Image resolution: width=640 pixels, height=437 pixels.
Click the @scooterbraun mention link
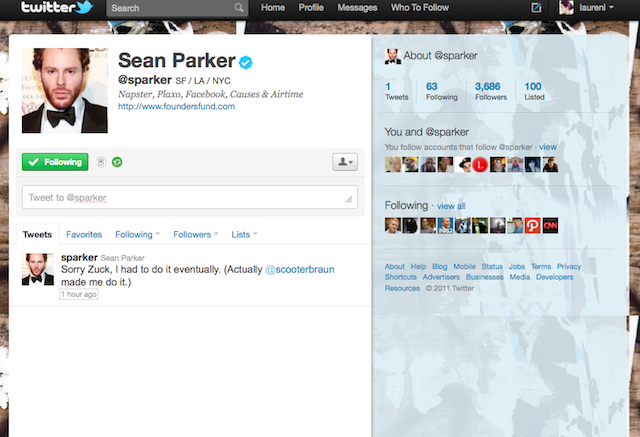[300, 269]
